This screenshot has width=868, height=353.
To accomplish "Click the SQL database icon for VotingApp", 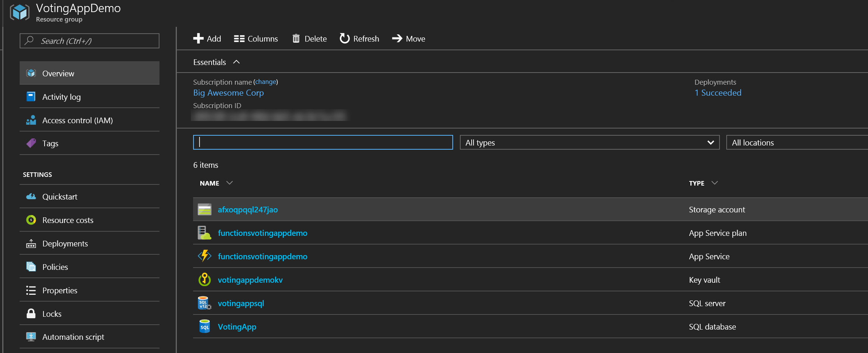I will point(204,327).
